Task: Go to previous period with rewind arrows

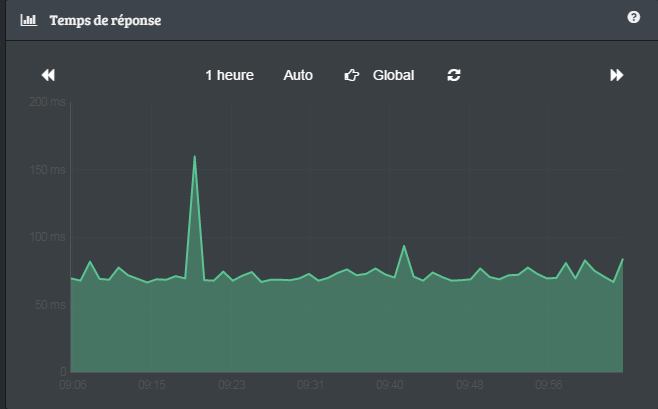Action: click(x=48, y=75)
